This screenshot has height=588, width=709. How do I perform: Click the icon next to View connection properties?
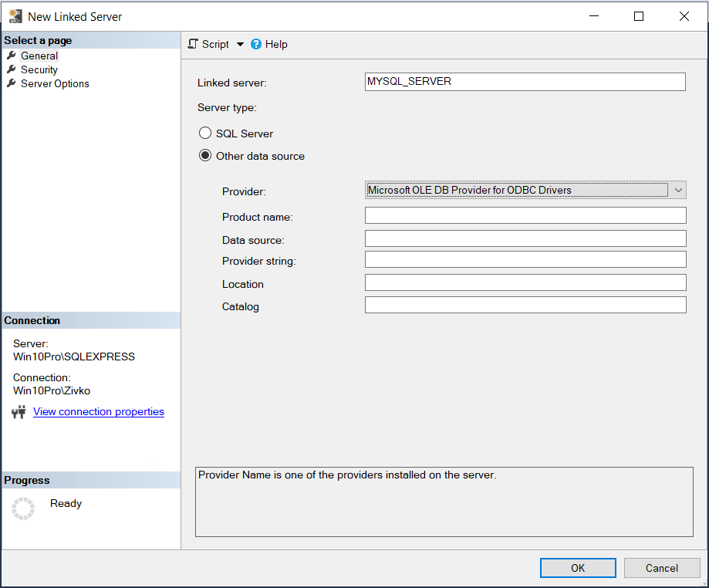pos(19,411)
